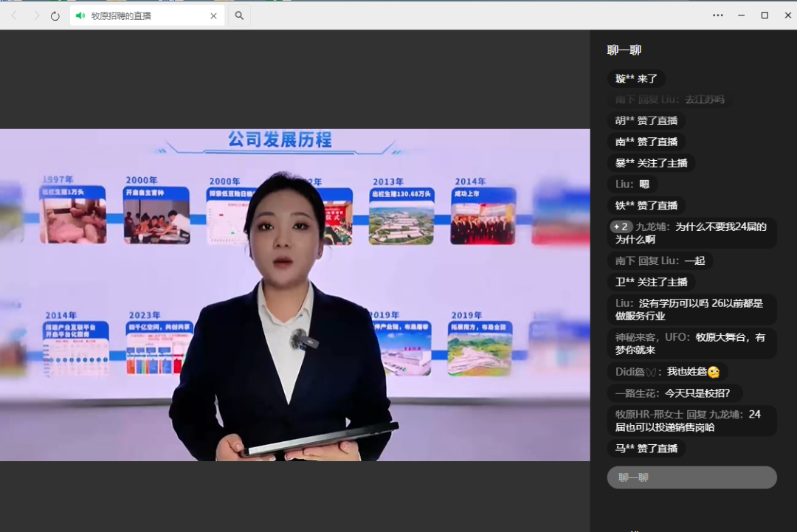797x532 pixels.
Task: Open the three-dot more options menu
Action: pyautogui.click(x=717, y=15)
